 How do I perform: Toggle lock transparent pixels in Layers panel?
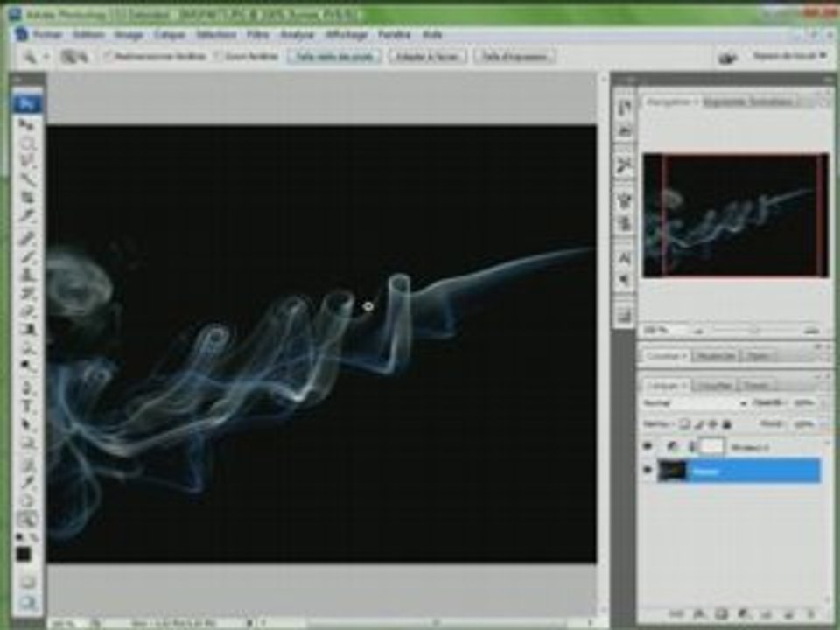tap(684, 424)
